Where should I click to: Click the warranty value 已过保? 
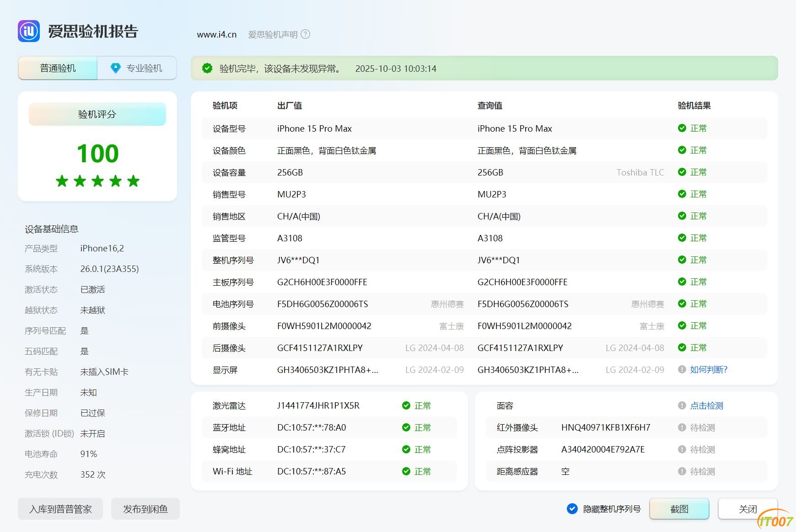point(92,413)
